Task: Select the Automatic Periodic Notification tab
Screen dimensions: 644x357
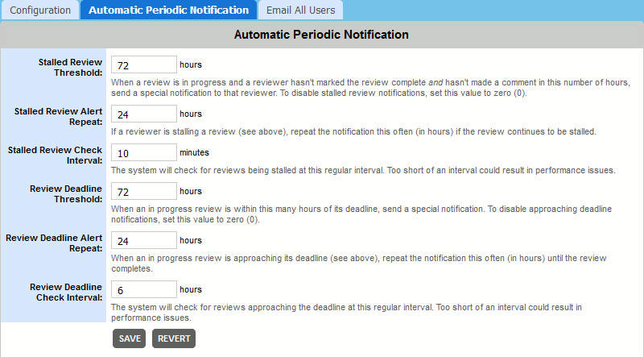Action: (x=168, y=10)
